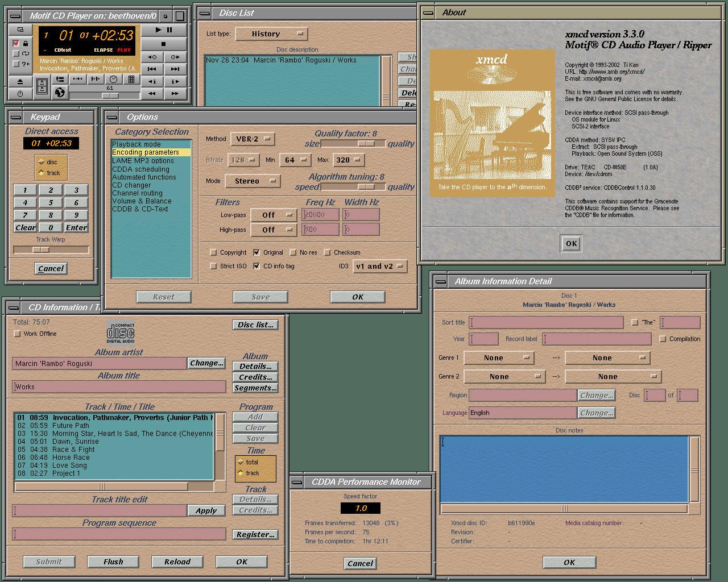Open the CD database file cabinet icon
Image resolution: width=728 pixels, height=582 pixels.
click(x=42, y=86)
